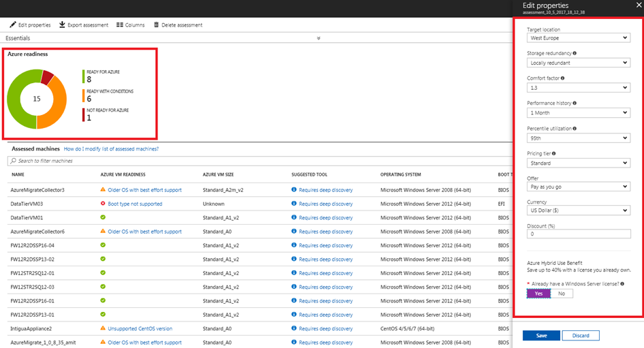Click the orange Ready with conditions legend swatch

coord(84,95)
